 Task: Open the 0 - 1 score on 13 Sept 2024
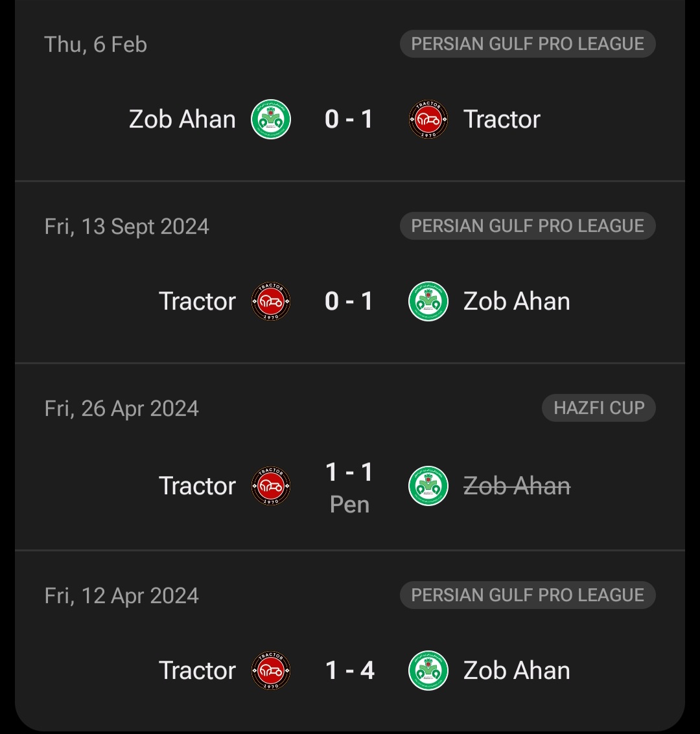(349, 301)
